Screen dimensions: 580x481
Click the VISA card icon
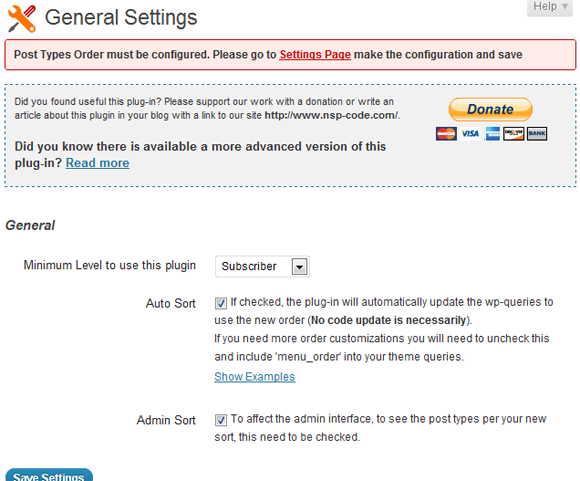pos(470,134)
